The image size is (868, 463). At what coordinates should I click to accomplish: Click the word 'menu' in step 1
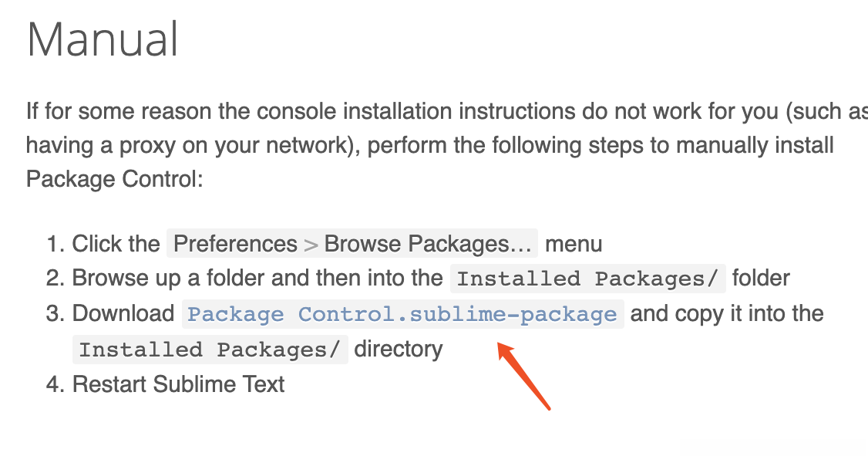(x=574, y=245)
